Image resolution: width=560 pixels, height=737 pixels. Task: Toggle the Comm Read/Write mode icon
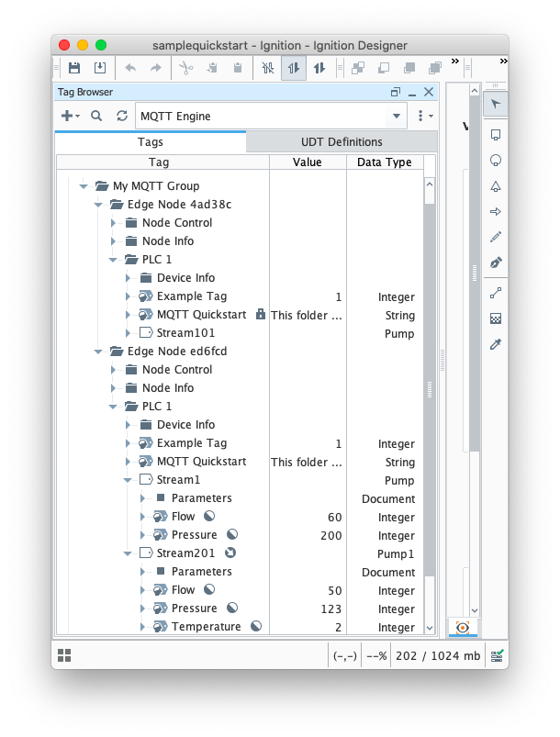(x=319, y=68)
